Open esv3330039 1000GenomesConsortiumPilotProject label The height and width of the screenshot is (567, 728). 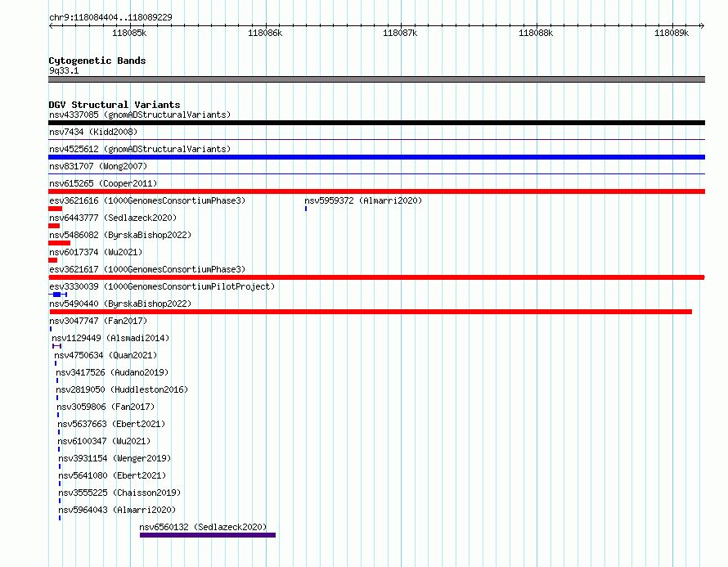[x=162, y=286]
